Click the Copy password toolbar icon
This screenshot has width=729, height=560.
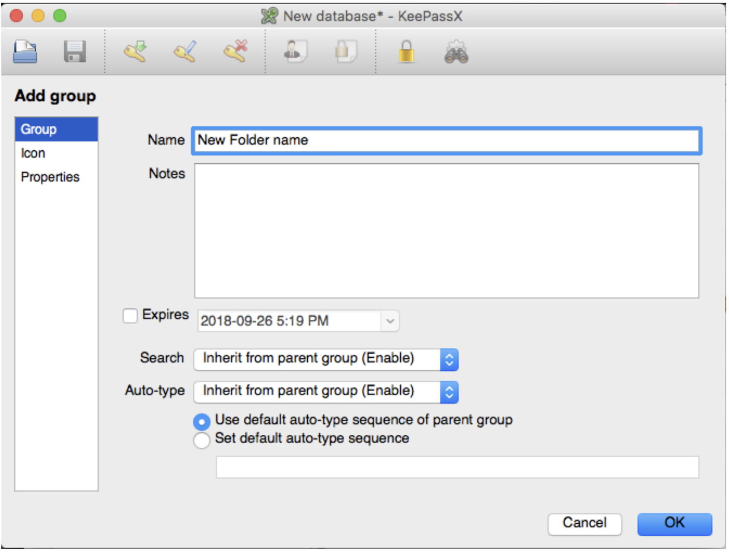pos(346,51)
